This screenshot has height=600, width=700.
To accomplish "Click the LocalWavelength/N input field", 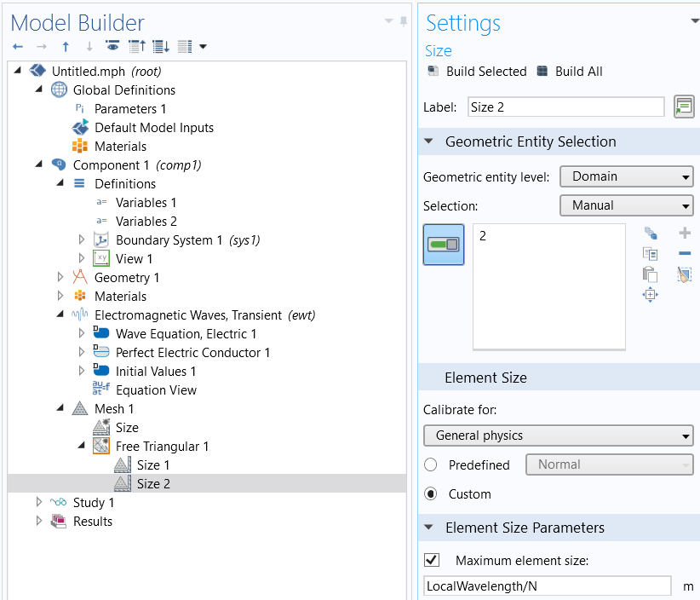I will click(547, 586).
